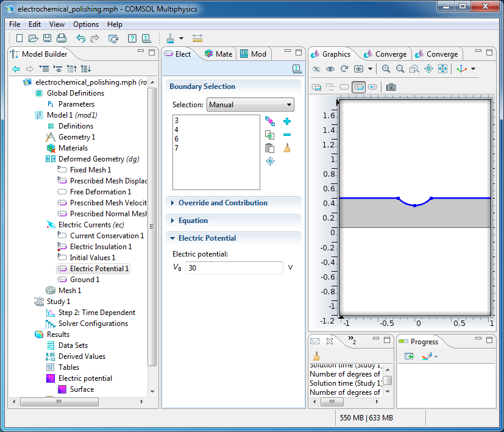The image size is (504, 432).
Task: Click the Redo arrow icon
Action: [x=94, y=38]
